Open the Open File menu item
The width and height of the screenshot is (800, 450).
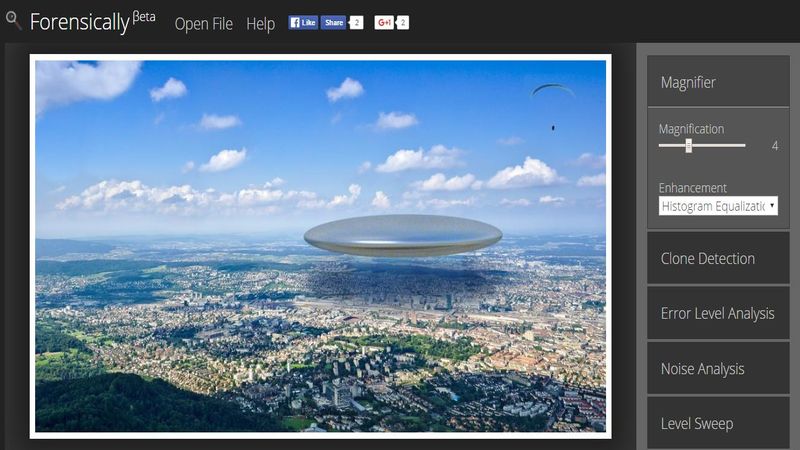point(204,23)
